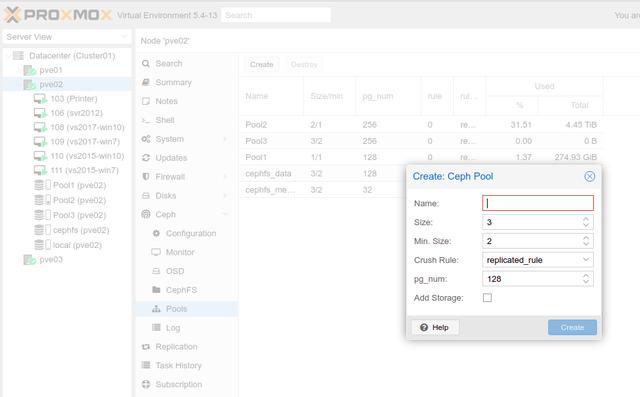
Task: Click the Log list icon
Action: [156, 327]
